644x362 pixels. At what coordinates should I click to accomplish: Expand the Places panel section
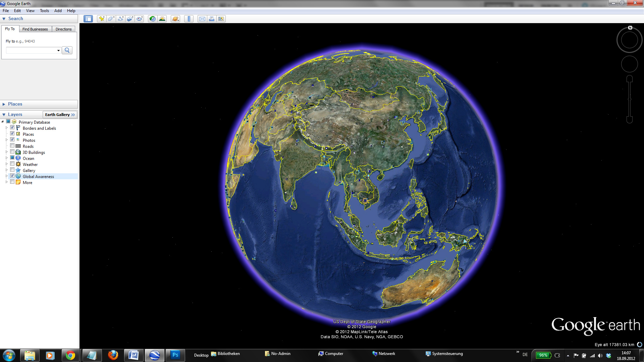[4, 104]
